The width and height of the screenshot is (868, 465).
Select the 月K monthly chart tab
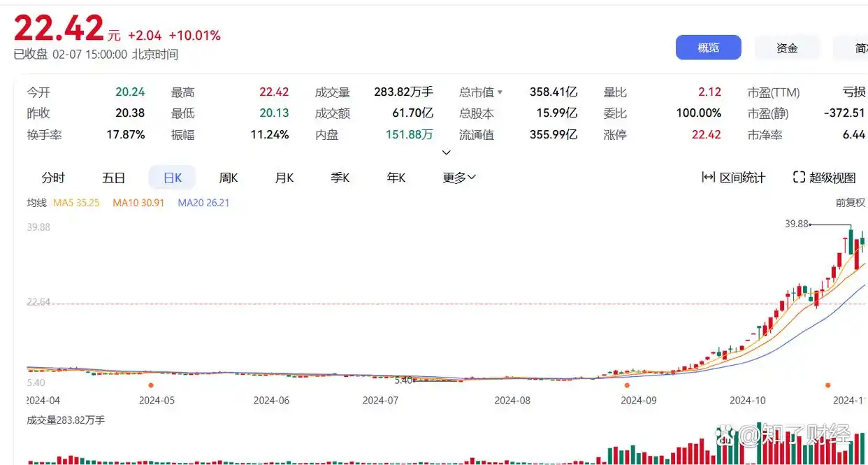284,178
